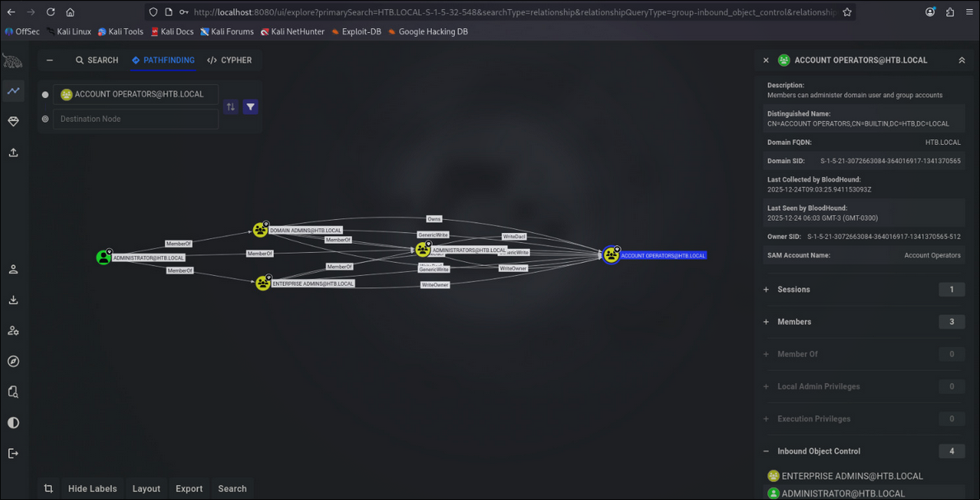
Task: Collapse the Inbound Object Control section
Action: pos(864,451)
